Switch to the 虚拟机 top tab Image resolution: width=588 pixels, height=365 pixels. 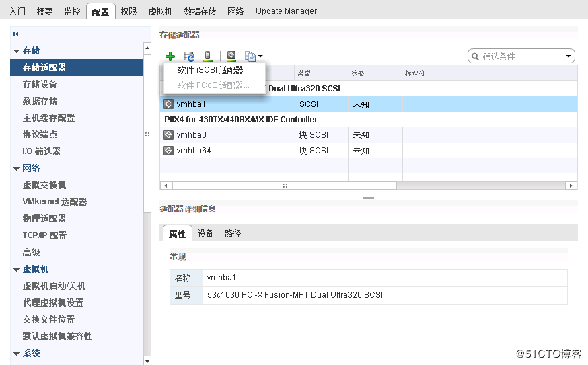pyautogui.click(x=160, y=11)
